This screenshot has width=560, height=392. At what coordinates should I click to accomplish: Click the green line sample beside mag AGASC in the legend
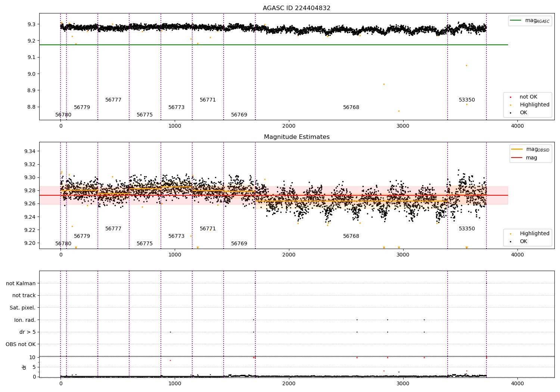click(x=516, y=21)
